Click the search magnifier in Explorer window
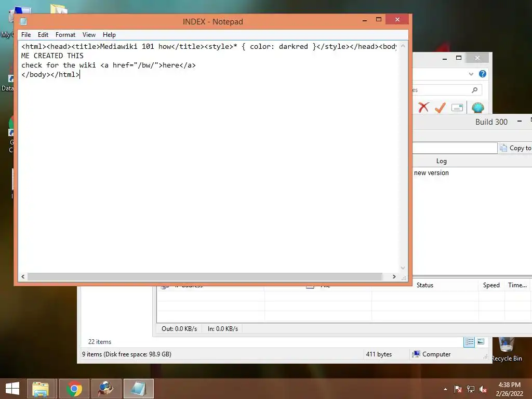 click(474, 90)
